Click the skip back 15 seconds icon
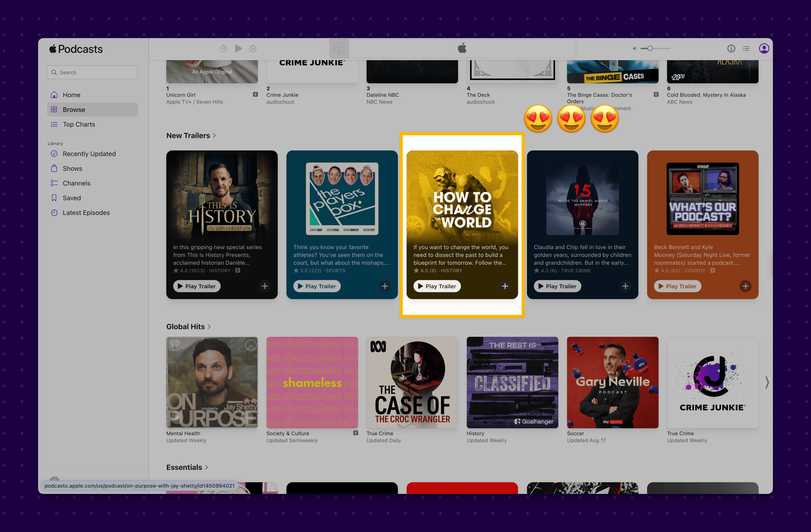This screenshot has height=532, width=811. tap(223, 49)
